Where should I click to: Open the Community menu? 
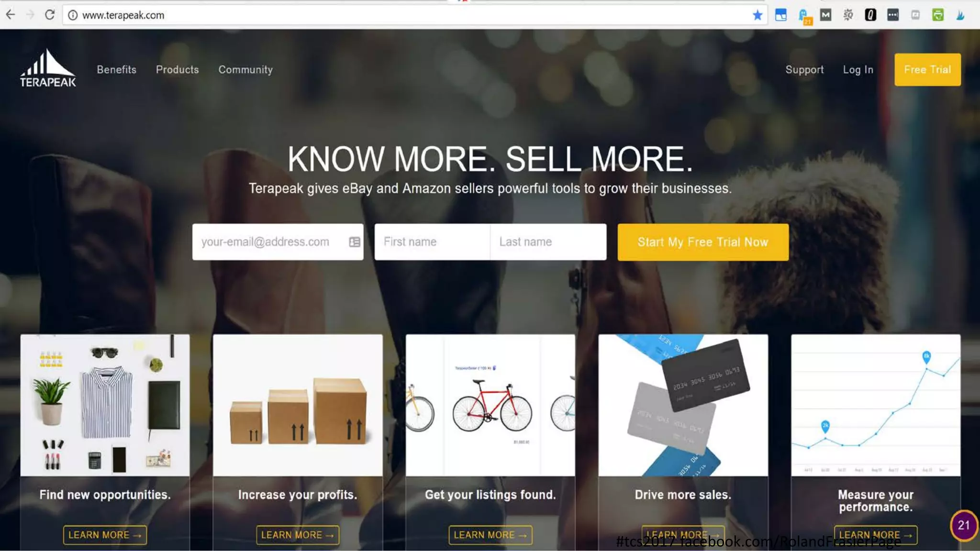coord(245,69)
